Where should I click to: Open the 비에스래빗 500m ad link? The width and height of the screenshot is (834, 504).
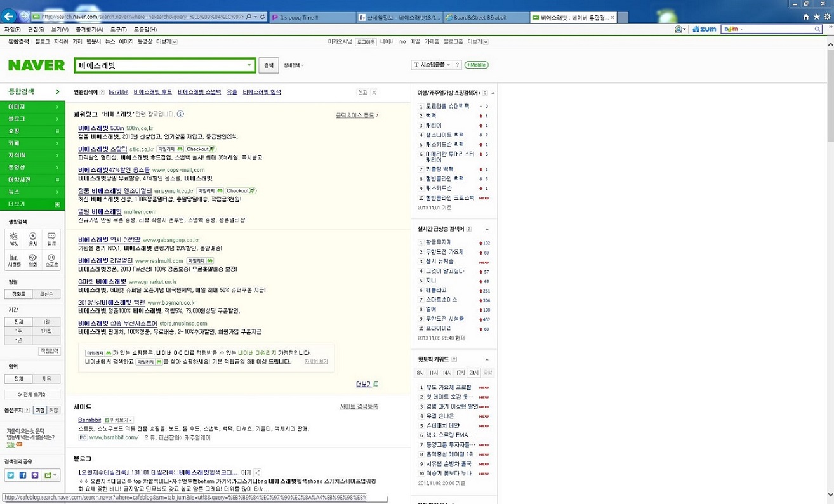tap(101, 128)
